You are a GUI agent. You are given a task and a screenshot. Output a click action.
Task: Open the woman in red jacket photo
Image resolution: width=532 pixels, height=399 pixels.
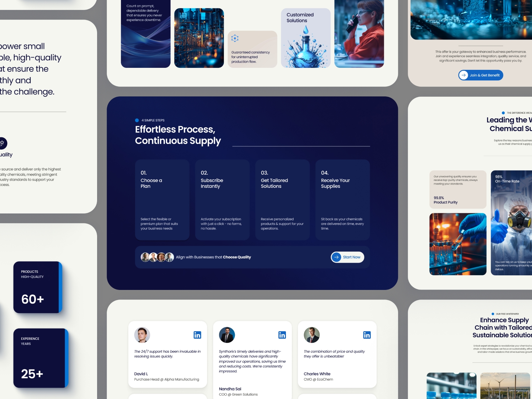click(x=359, y=34)
